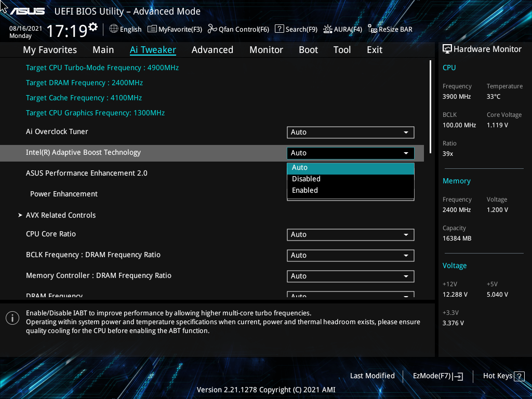Open time settings gear icon

93,27
